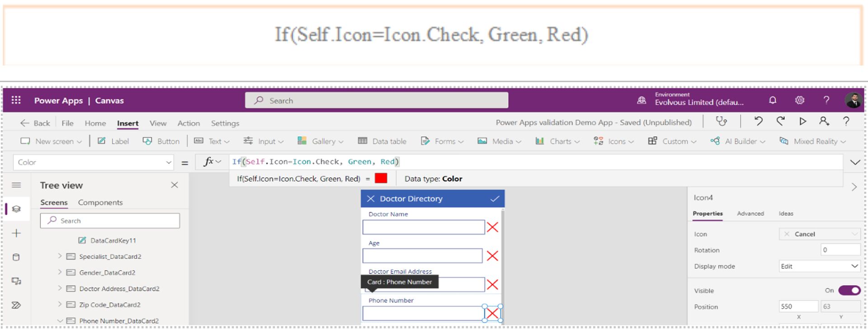Open the notifications bell icon

tap(773, 100)
